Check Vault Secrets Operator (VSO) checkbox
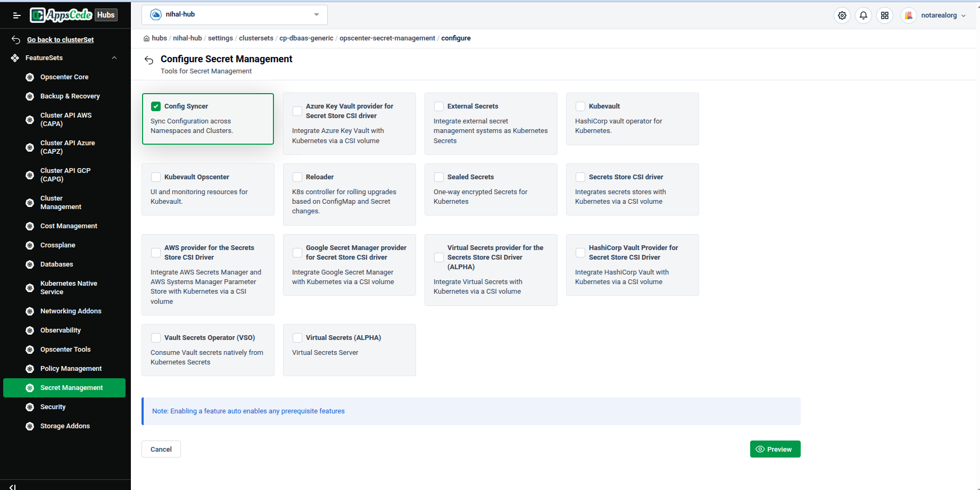Image resolution: width=980 pixels, height=490 pixels. point(156,338)
